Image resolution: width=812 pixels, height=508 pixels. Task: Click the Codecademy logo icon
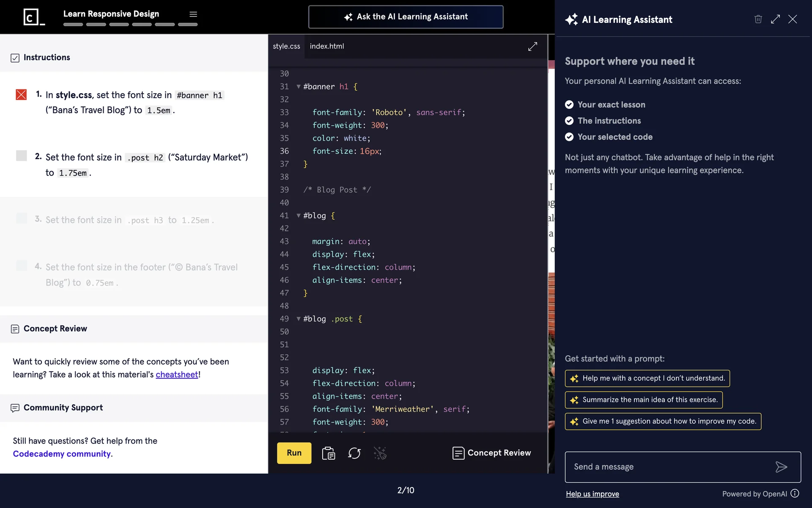click(34, 17)
